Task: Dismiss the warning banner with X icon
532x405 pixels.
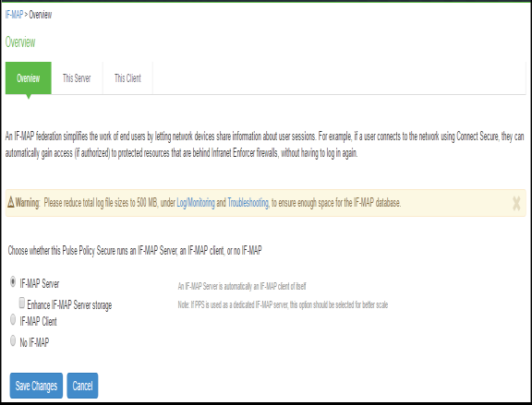Action: (x=516, y=203)
